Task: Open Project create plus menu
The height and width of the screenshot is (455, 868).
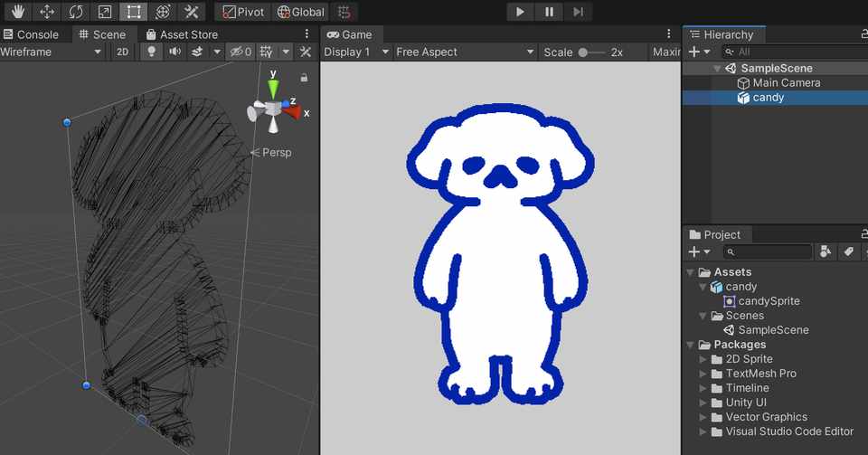Action: 699,251
